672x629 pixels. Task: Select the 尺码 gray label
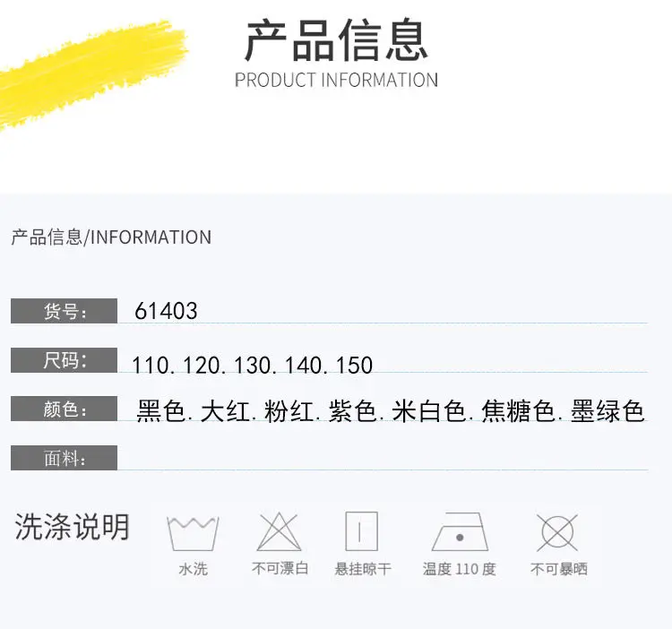pyautogui.click(x=64, y=360)
